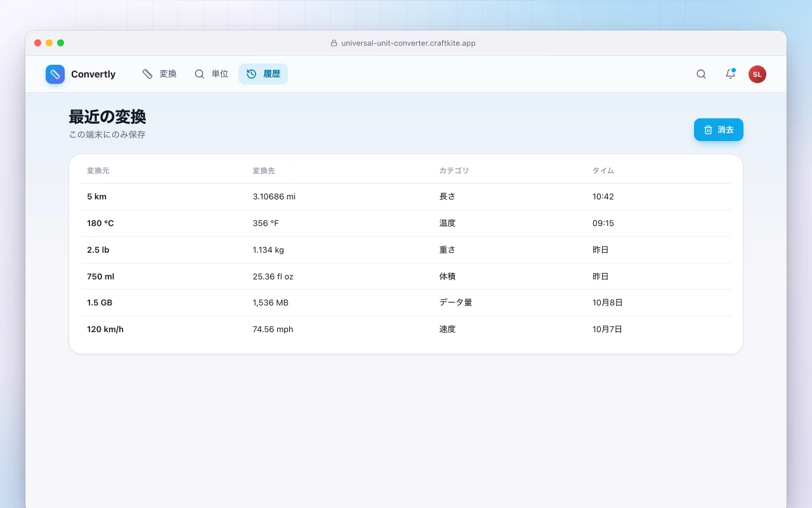Click the Convertly brand name
This screenshot has height=508, width=812.
coord(93,74)
